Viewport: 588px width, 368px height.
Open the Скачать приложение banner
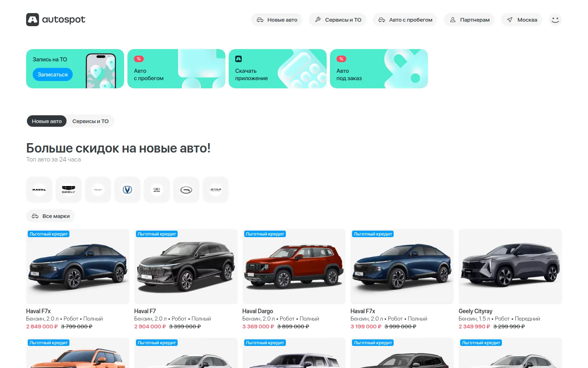point(278,69)
